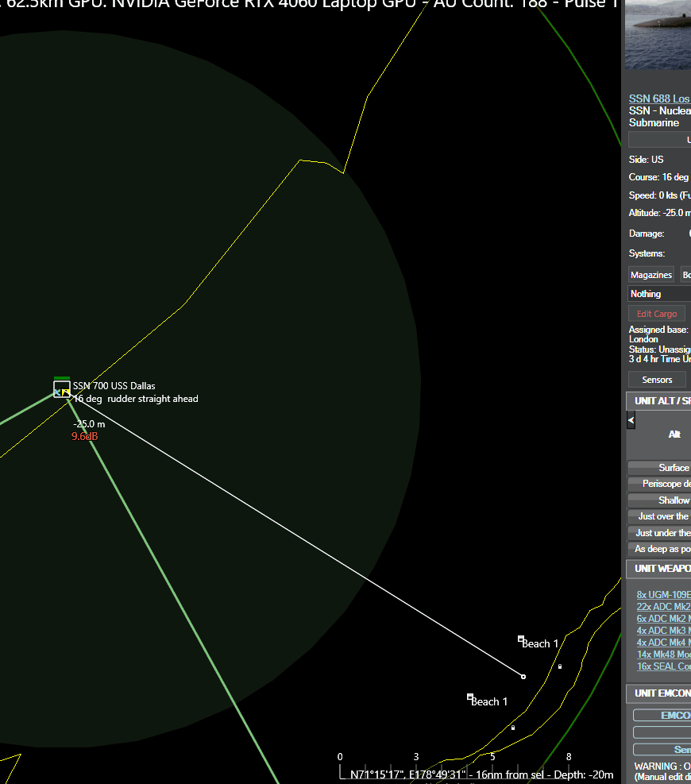Click the upper Beach 1 marker icon

pos(520,639)
